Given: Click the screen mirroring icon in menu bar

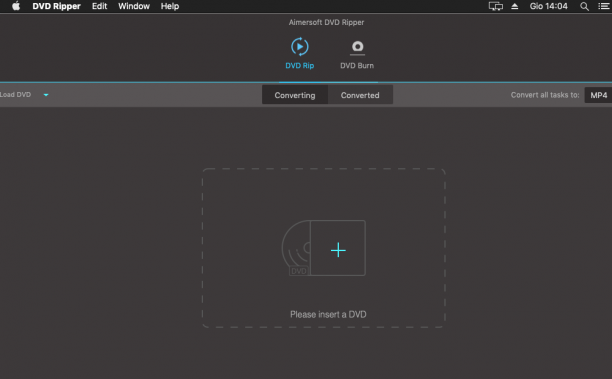Looking at the screenshot, I should 496,6.
